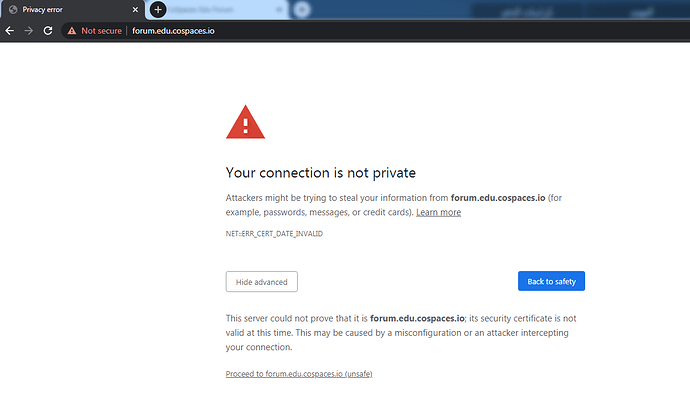This screenshot has height=402, width=690.
Task: Click the red warning triangle icon
Action: point(246,122)
